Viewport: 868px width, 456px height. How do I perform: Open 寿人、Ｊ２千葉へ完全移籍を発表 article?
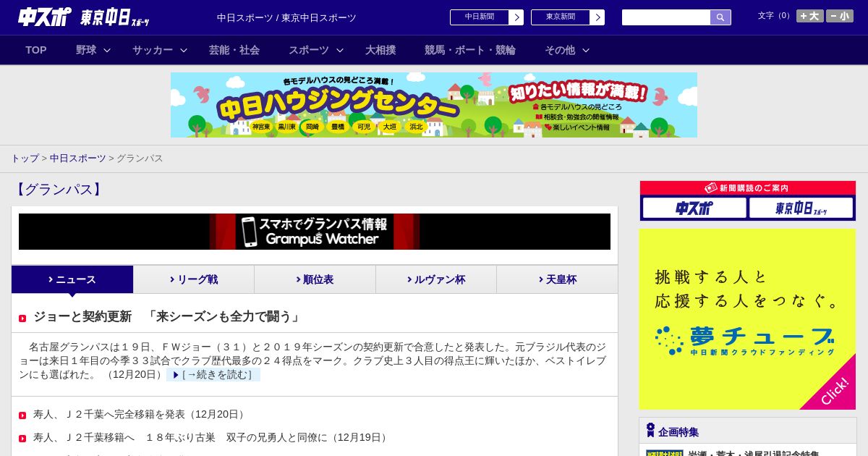pyautogui.click(x=141, y=415)
